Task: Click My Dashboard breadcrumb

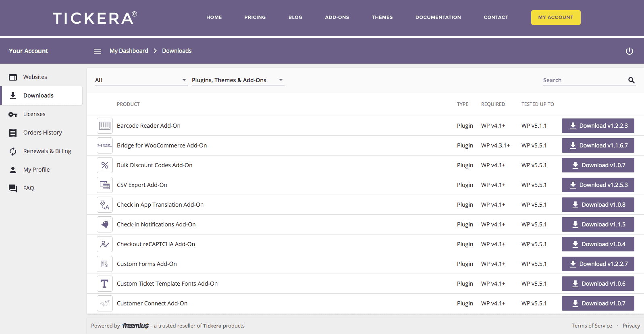Action: tap(129, 51)
